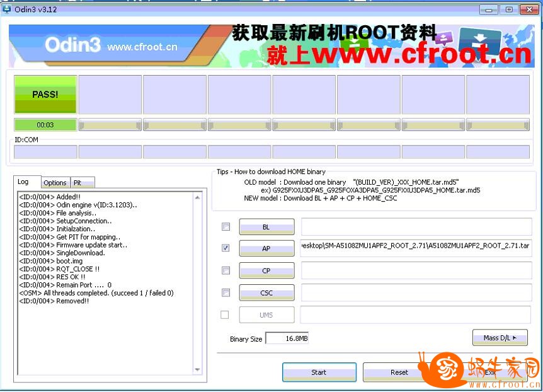
Task: Click the green PASS! status box
Action: [x=45, y=95]
